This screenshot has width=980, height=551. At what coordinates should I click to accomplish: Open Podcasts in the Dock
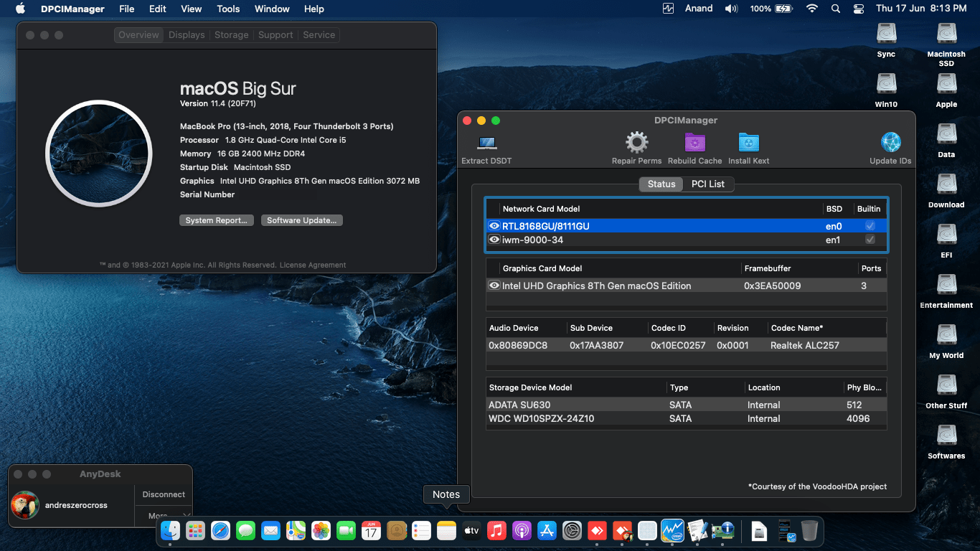click(x=522, y=531)
